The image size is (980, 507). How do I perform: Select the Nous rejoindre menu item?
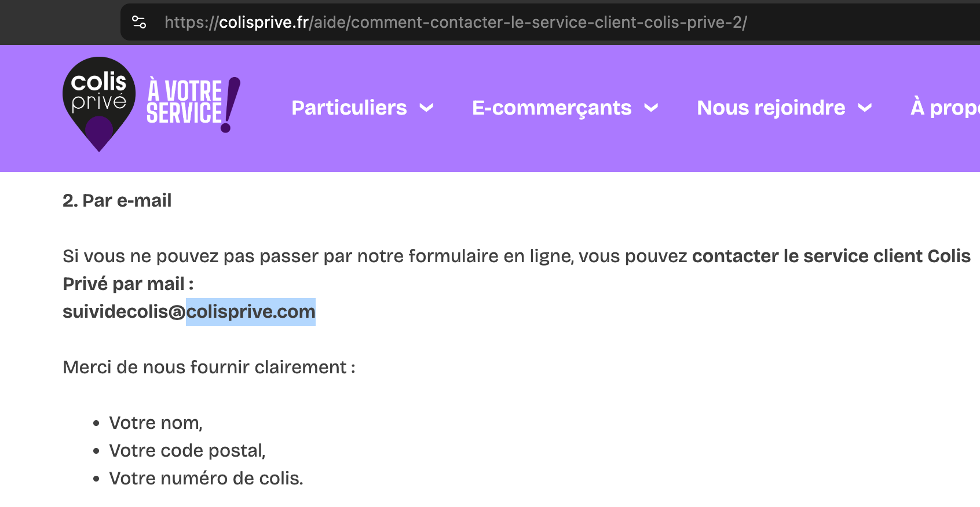coord(771,108)
